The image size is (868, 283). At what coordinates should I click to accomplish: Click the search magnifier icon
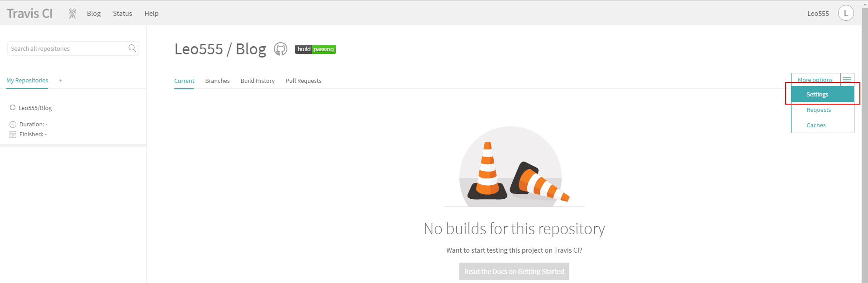[132, 48]
